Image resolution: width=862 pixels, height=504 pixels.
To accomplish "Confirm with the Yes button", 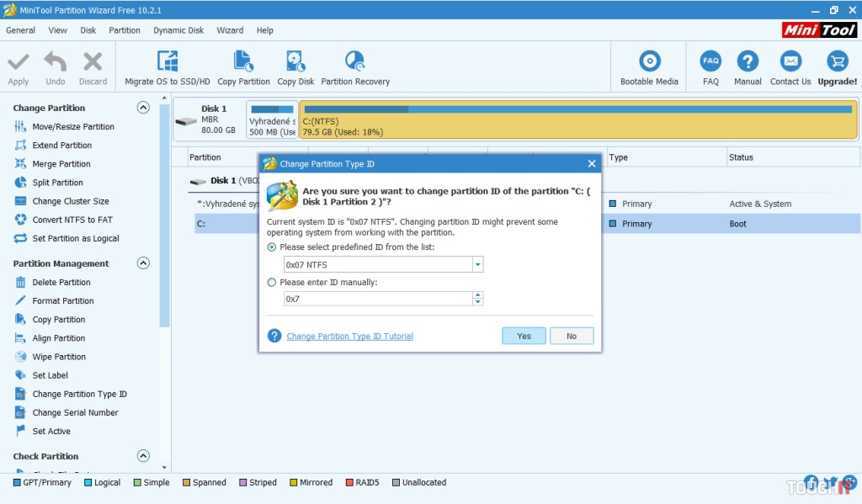I will click(x=524, y=336).
